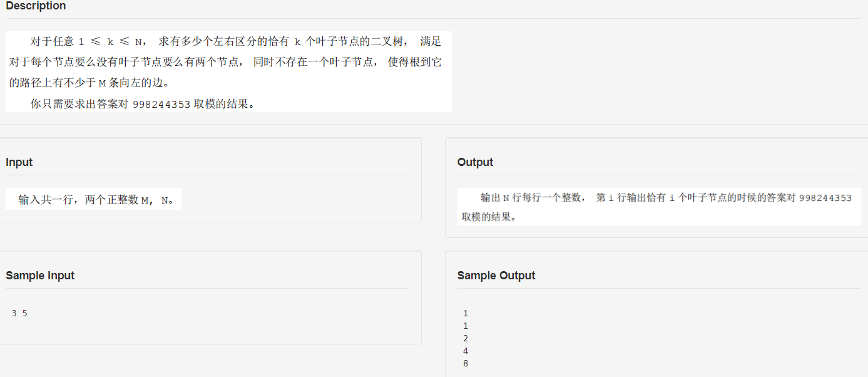The height and width of the screenshot is (377, 868).
Task: Click the sample output value 2
Action: coord(466,338)
